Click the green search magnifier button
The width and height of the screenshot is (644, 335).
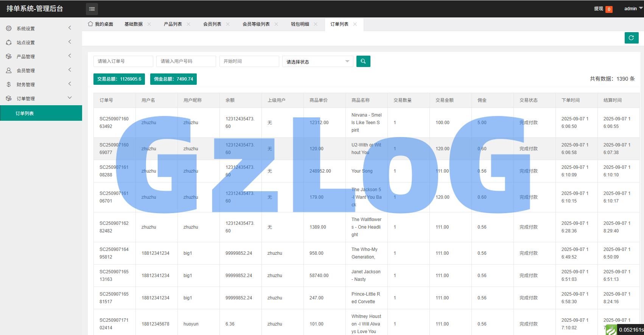363,61
